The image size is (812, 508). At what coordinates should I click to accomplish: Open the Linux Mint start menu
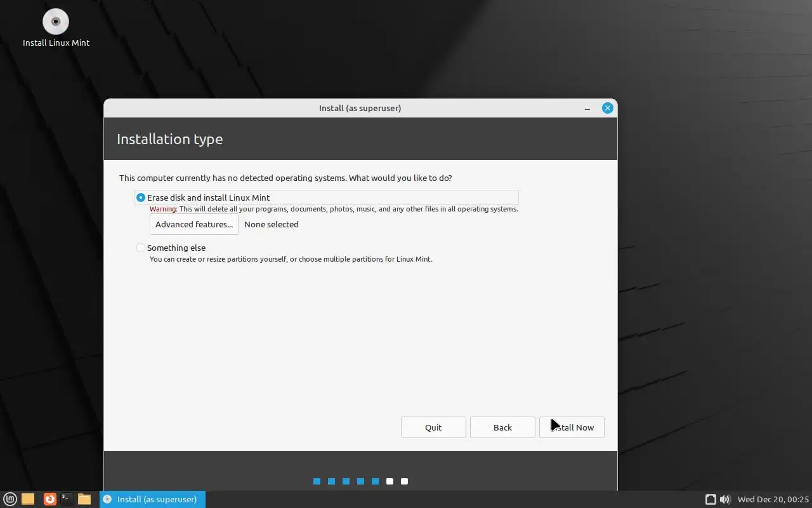point(10,499)
